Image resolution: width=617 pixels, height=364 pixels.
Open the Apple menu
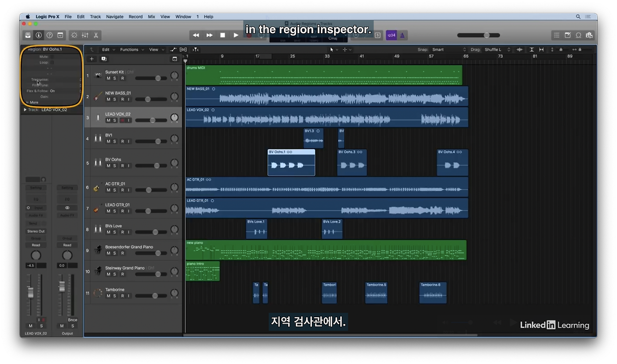(x=27, y=16)
